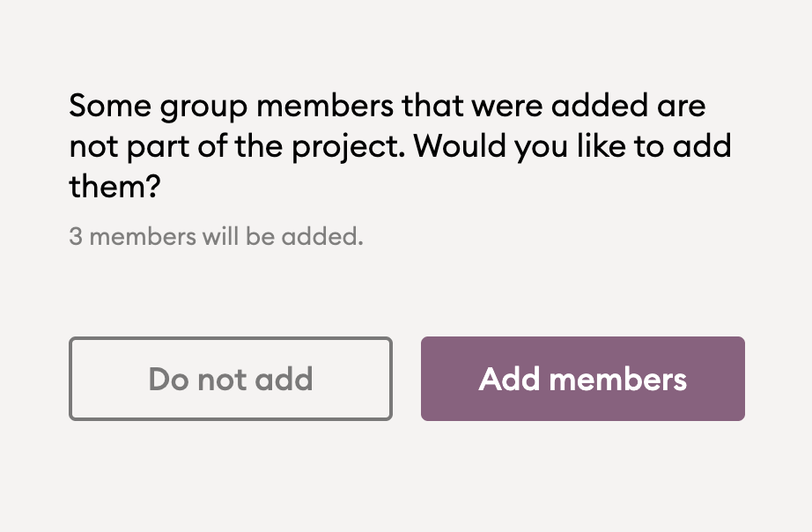
Task: Click the gray helper text under the question
Action: 216,237
